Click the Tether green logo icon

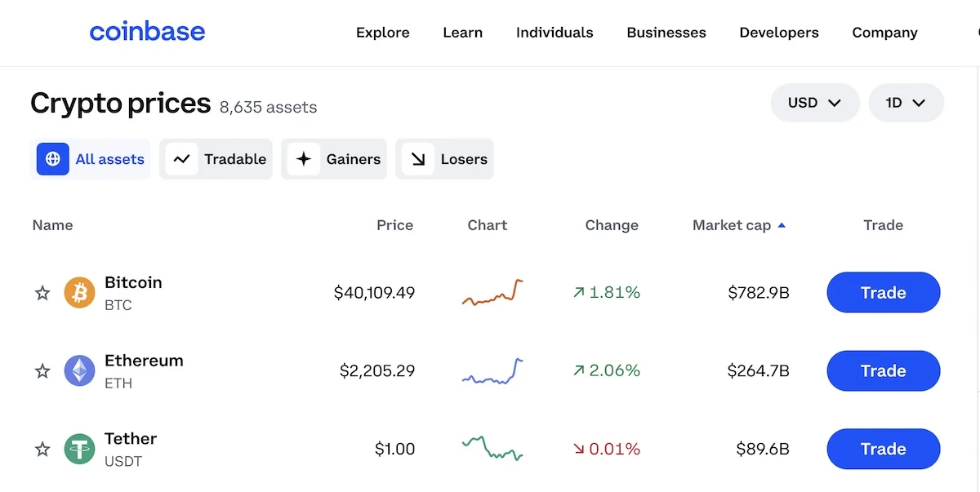tap(79, 449)
